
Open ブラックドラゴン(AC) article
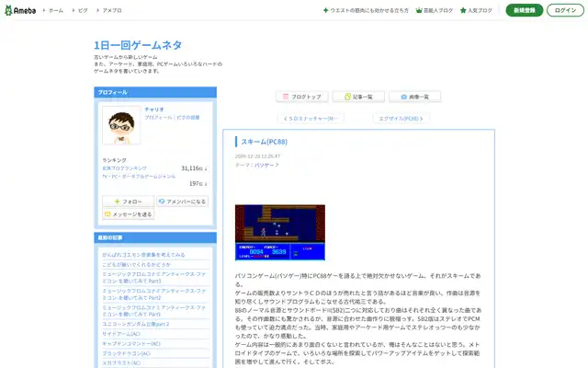(x=127, y=353)
